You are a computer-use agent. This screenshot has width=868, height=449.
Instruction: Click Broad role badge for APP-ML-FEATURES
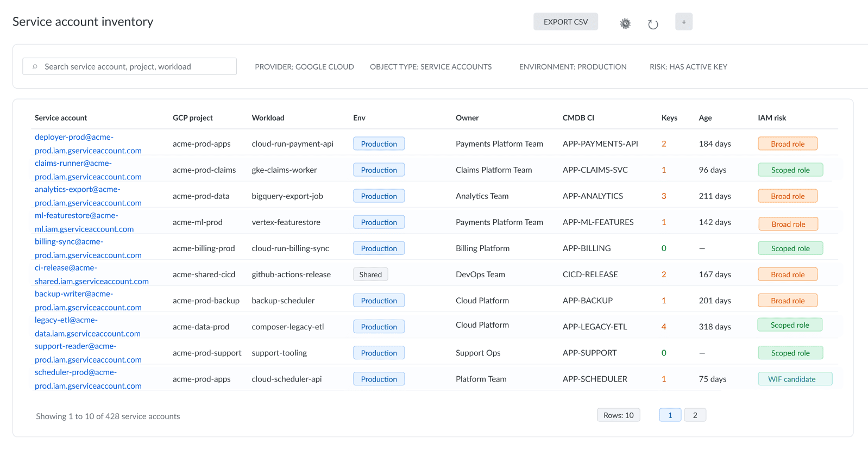point(788,223)
